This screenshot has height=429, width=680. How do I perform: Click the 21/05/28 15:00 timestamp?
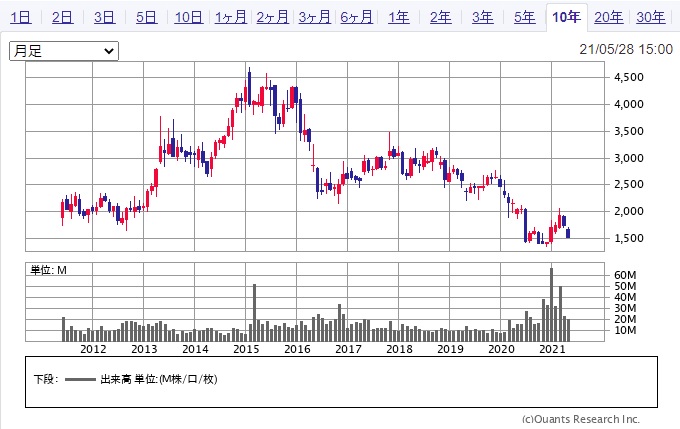point(626,49)
